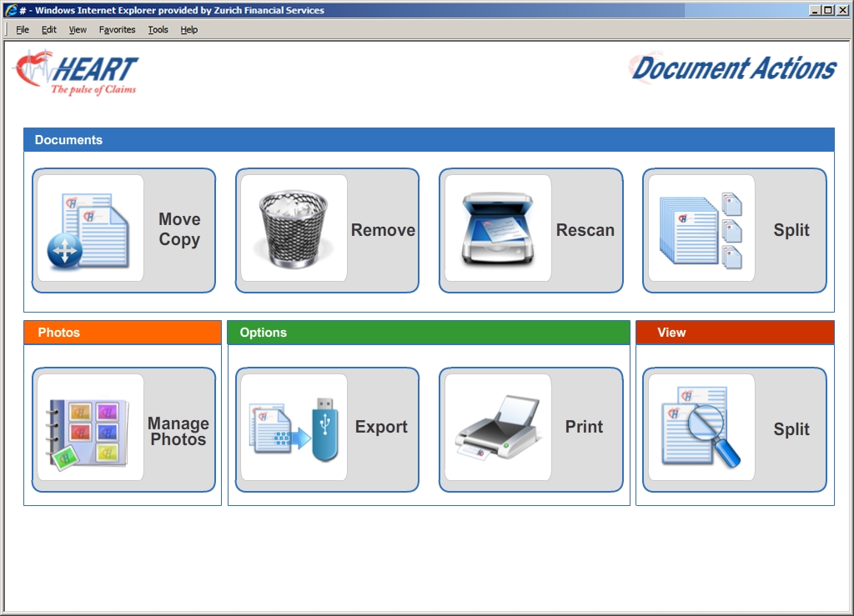Click the USB drive Export icon
The image size is (854, 616).
[294, 427]
